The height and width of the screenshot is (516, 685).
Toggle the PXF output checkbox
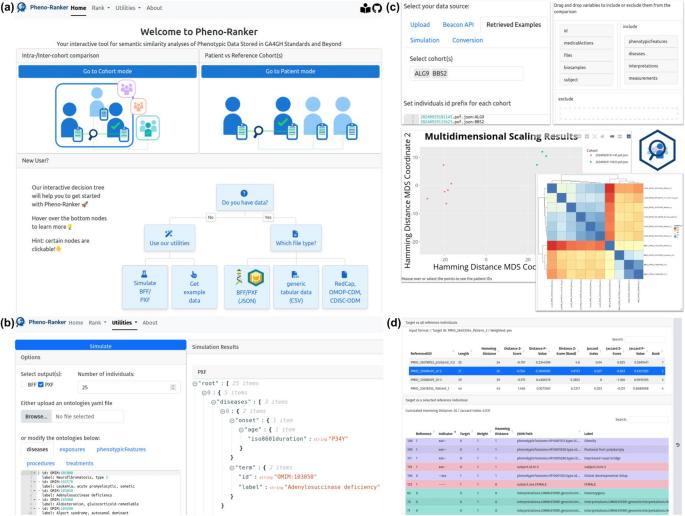click(x=41, y=384)
